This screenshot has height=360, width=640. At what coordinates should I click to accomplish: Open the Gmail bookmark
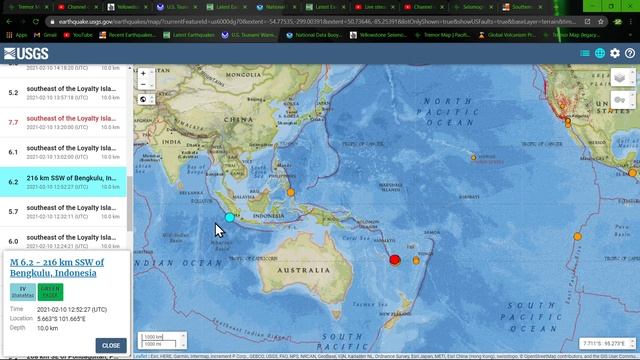tap(45, 35)
